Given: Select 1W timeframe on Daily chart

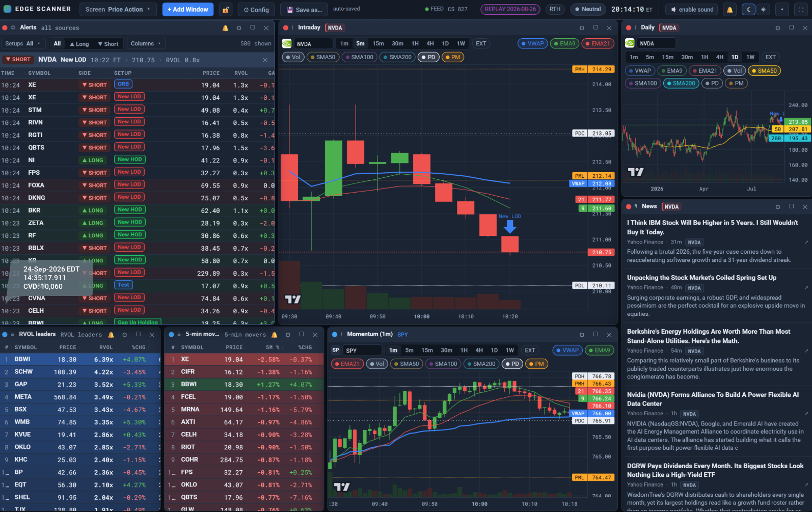Looking at the screenshot, I should [x=750, y=57].
